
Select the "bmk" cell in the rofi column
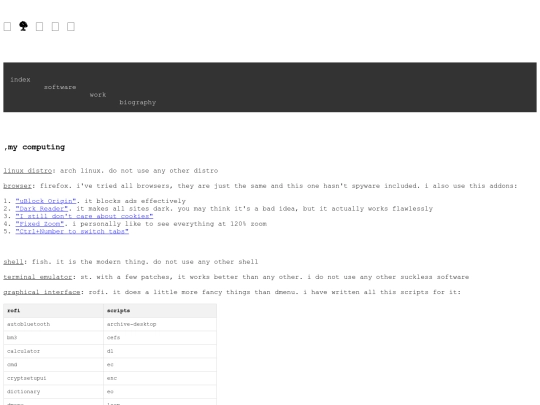53,338
